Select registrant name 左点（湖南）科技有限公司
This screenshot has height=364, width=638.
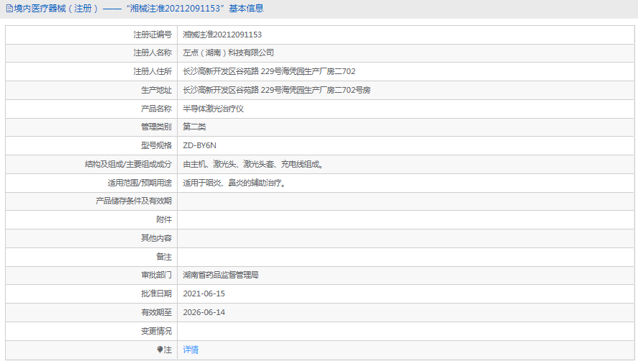228,53
